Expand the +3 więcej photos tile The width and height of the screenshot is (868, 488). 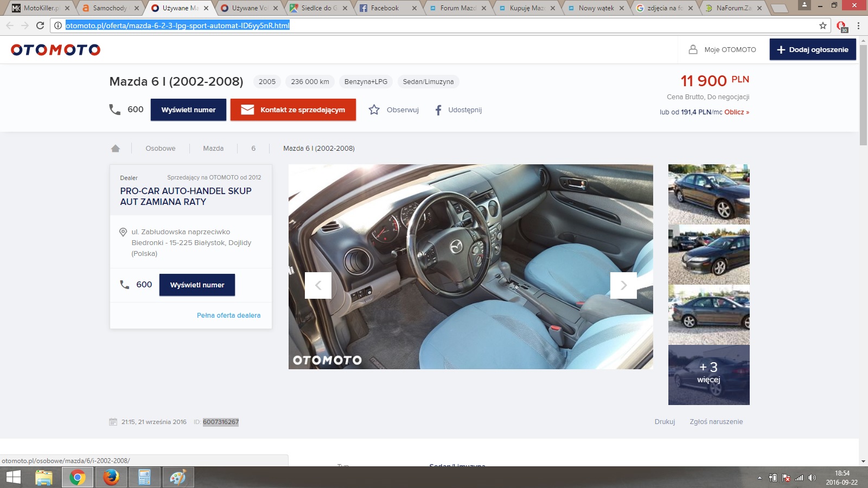pyautogui.click(x=709, y=375)
